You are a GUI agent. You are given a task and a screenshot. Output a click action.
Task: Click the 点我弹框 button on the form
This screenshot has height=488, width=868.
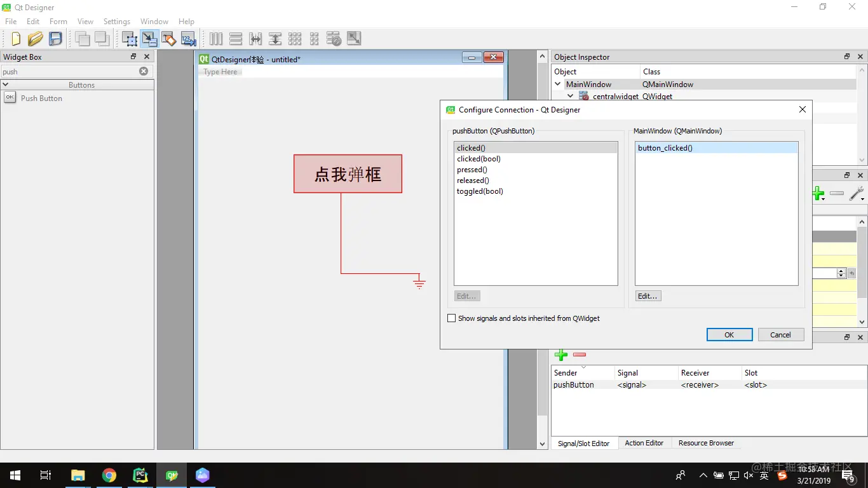point(348,173)
